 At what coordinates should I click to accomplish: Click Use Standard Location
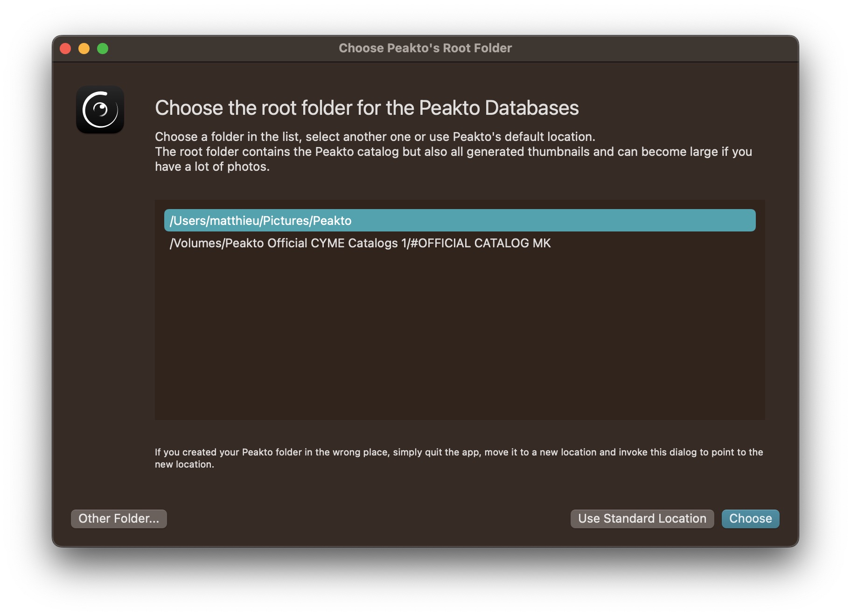(x=642, y=518)
